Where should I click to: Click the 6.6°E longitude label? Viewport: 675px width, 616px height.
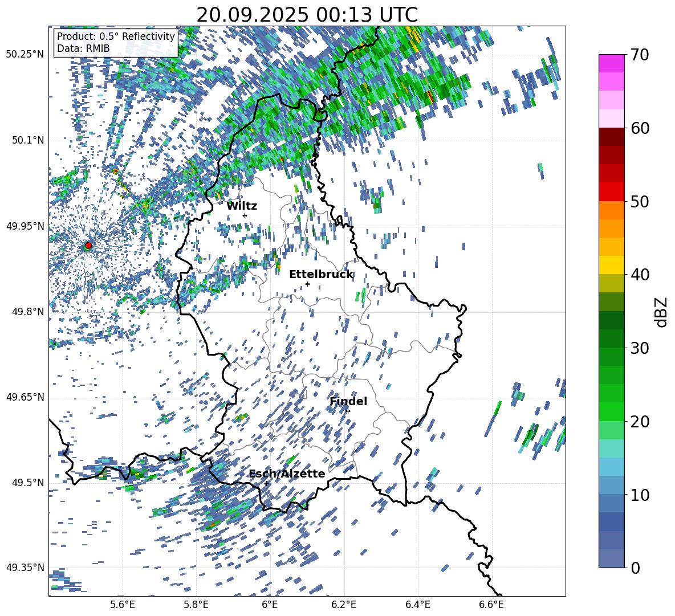[491, 605]
